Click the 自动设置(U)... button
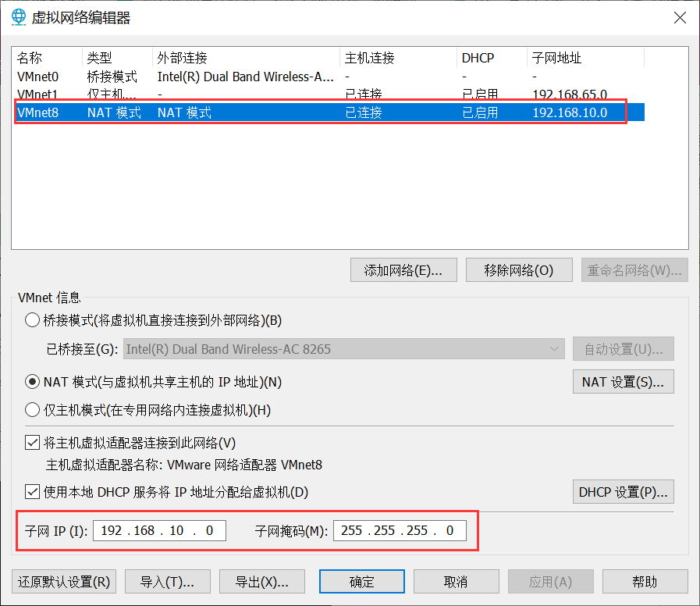700x606 pixels. point(624,349)
